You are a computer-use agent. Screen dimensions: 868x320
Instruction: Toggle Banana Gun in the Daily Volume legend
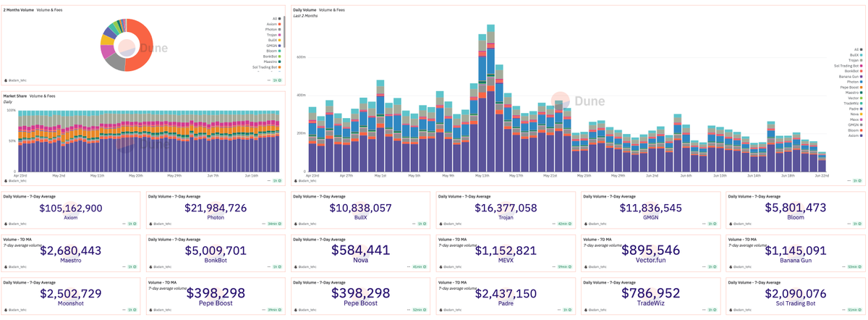(851, 76)
